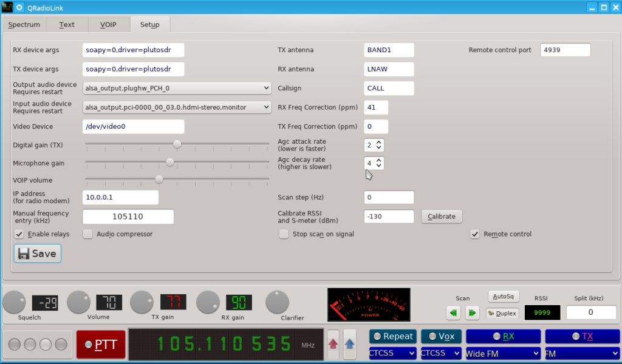This screenshot has width=622, height=364.
Task: Open the Output audio device dropdown
Action: pos(177,88)
